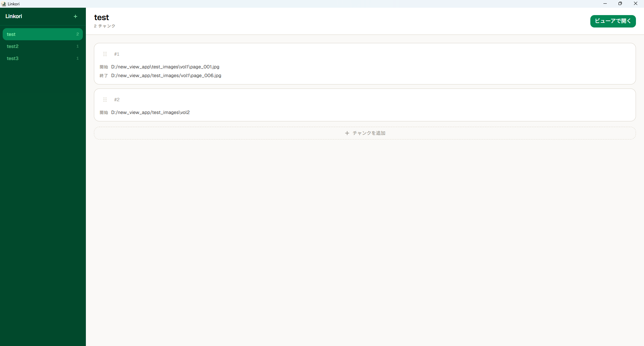Viewport: 644px width, 346px height.
Task: Restore down the Linkori window
Action: [620, 4]
